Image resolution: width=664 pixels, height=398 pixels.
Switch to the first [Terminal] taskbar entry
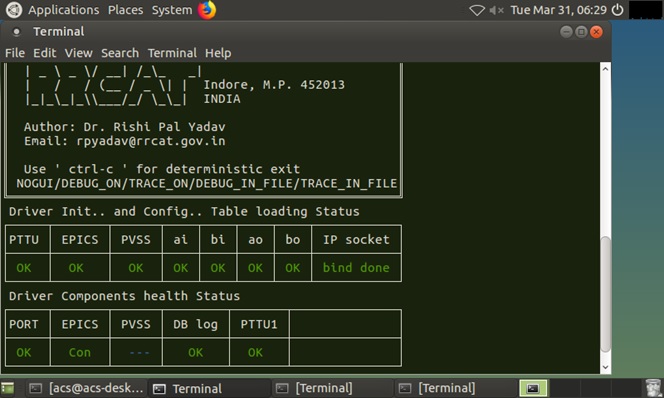click(332, 388)
